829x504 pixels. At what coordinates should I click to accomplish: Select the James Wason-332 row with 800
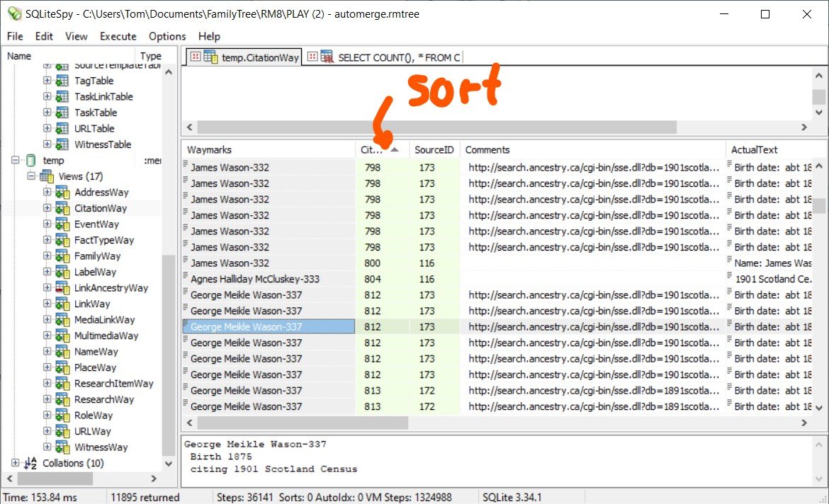pos(497,263)
